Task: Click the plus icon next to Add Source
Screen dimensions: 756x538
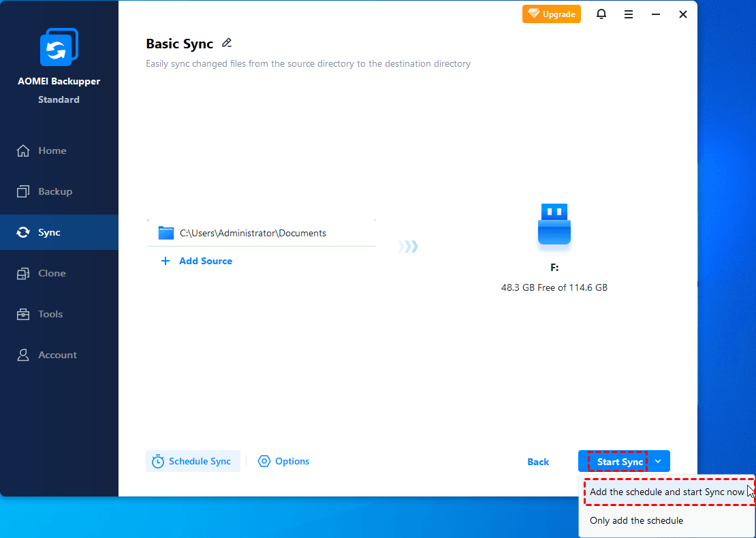Action: click(165, 261)
